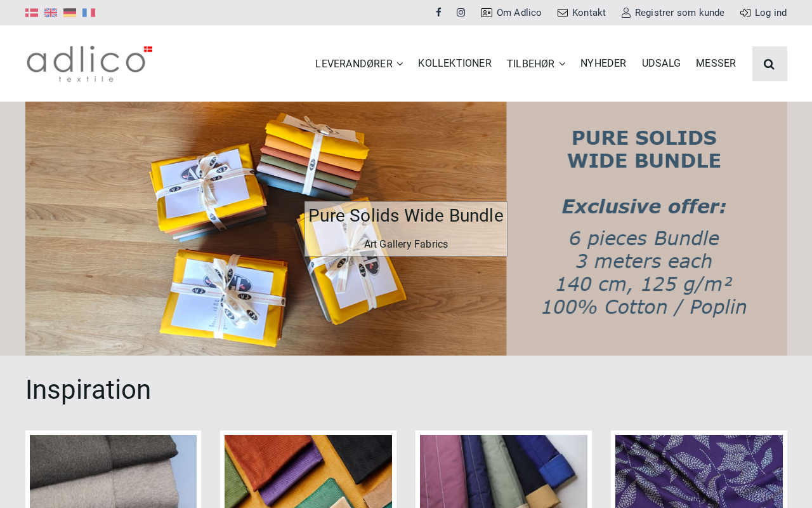812x508 pixels.
Task: Open the purple leaf fabric thumbnail
Action: tap(699, 471)
